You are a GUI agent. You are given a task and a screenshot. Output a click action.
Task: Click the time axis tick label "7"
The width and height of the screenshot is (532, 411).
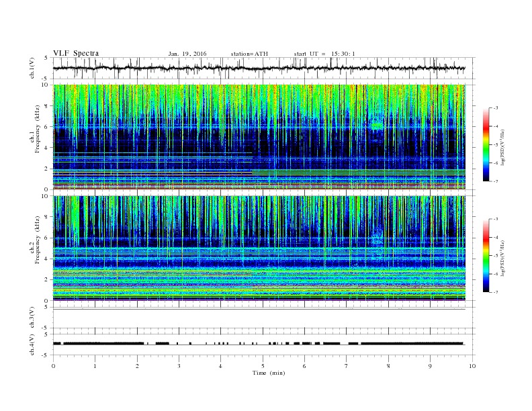(347, 366)
